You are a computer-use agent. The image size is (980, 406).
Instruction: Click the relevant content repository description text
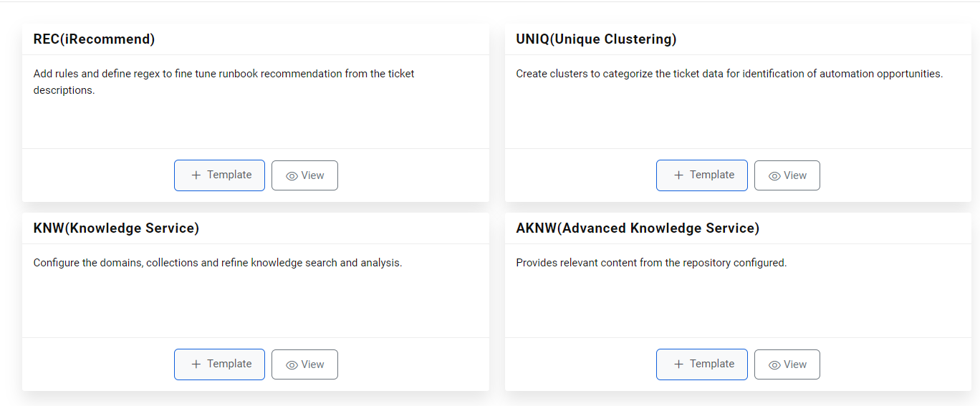pos(651,263)
